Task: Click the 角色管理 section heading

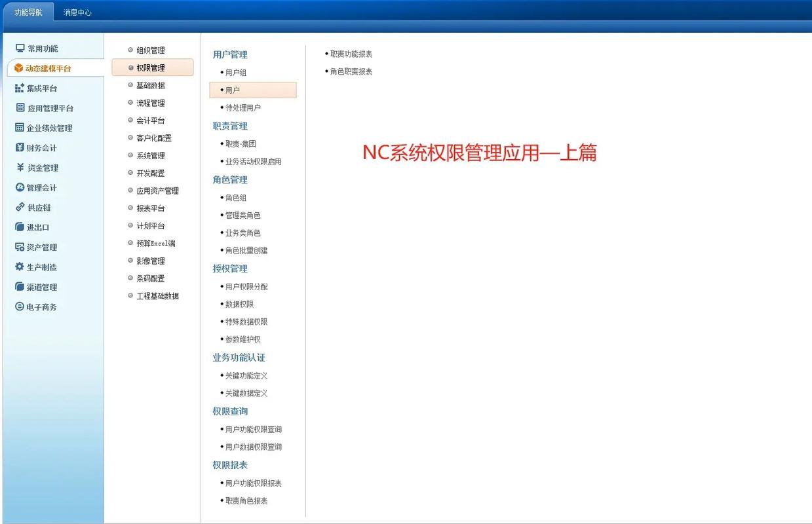Action: click(230, 179)
